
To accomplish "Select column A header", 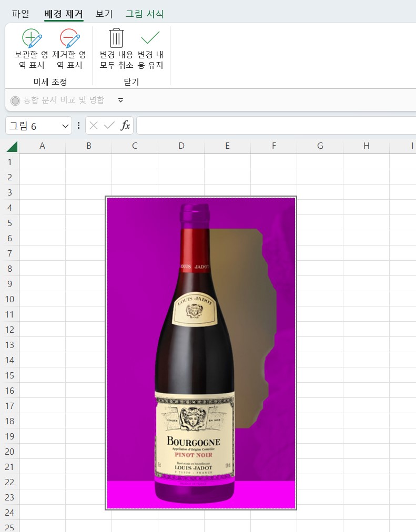I will click(x=43, y=146).
